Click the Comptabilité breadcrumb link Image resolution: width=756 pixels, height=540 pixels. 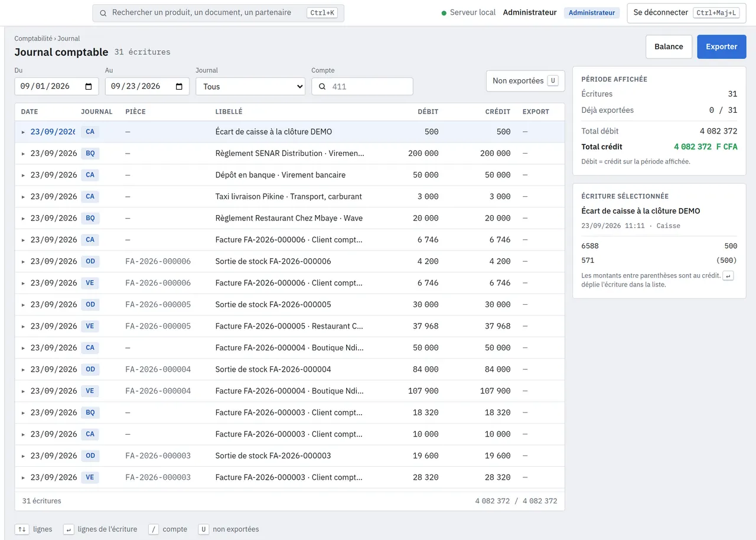(x=33, y=38)
